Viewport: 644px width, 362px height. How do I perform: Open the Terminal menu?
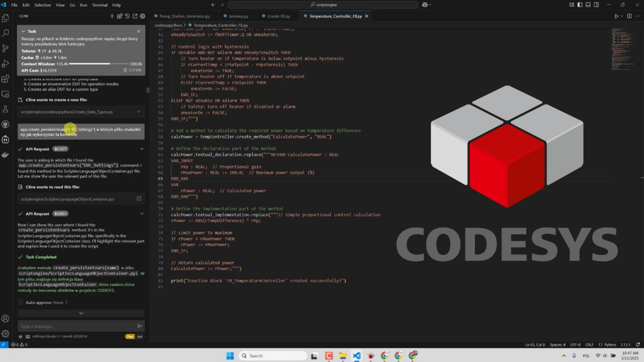[x=99, y=5]
